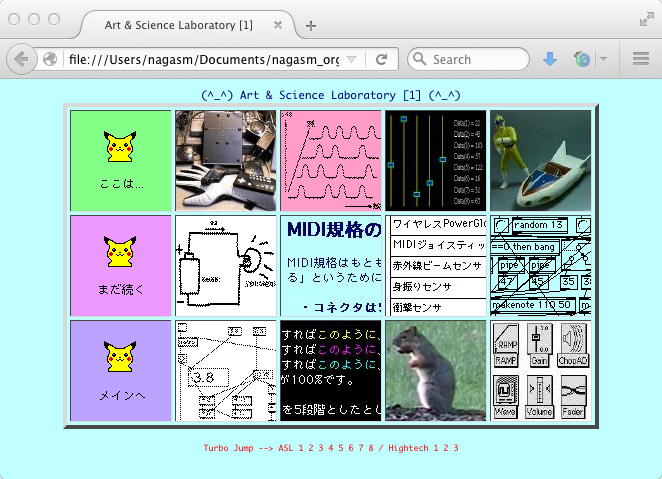Click the magnifier icon in Search box

[419, 59]
